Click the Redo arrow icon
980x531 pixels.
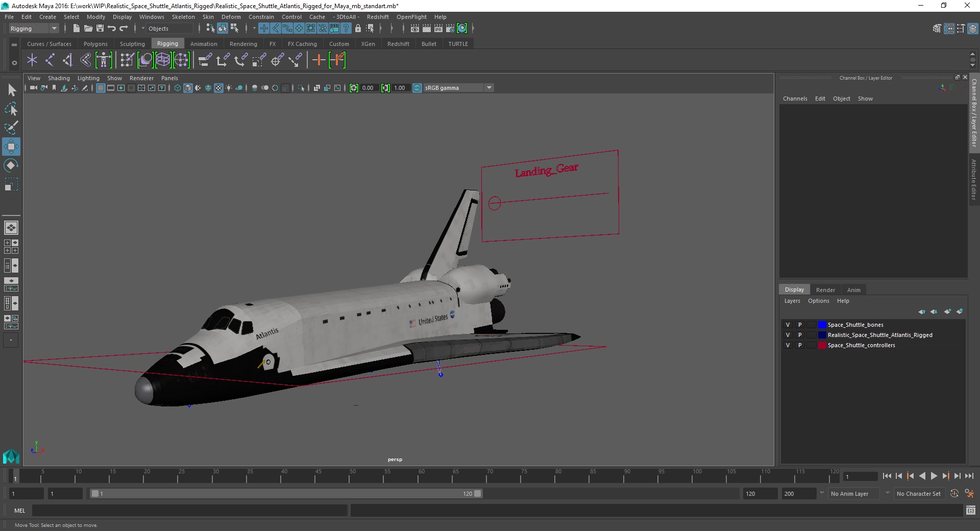coord(124,29)
